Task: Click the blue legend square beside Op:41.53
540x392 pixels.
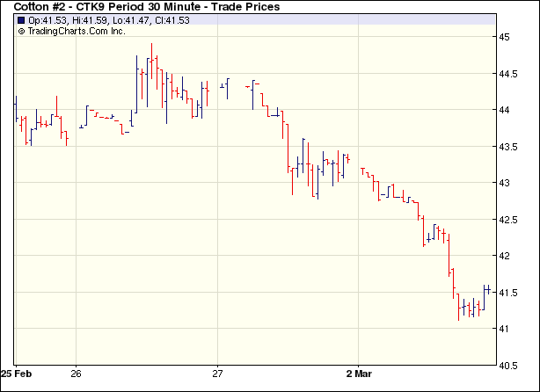Action: (21, 19)
